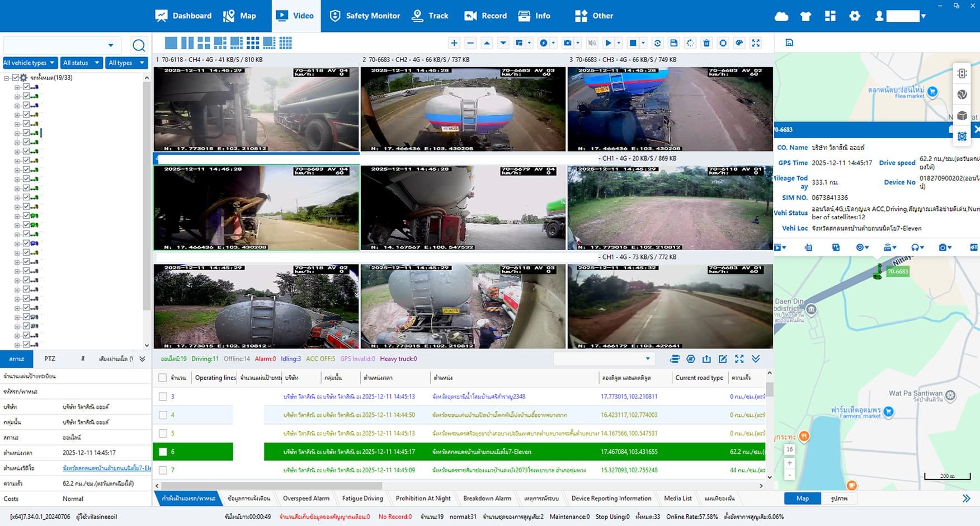
Task: Click the export icon above vehicle table
Action: [706, 359]
